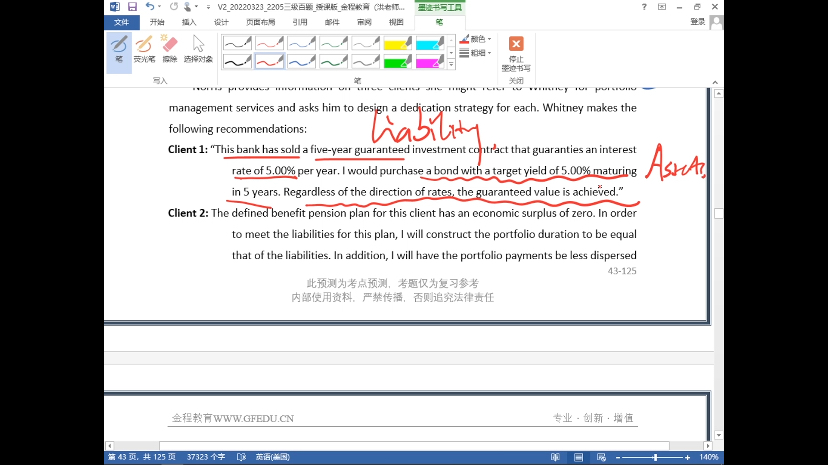Image resolution: width=828 pixels, height=465 pixels.
Task: Move pen gallery down one row
Action: coord(451,52)
